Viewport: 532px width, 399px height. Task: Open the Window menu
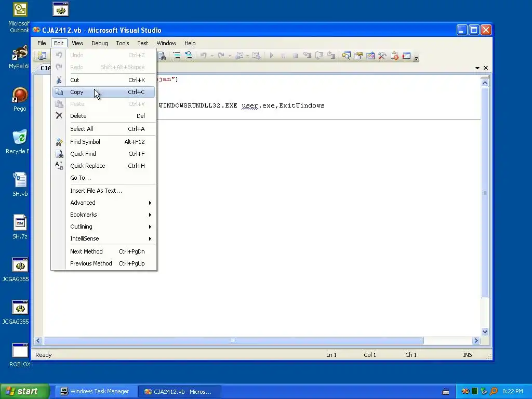pos(166,43)
